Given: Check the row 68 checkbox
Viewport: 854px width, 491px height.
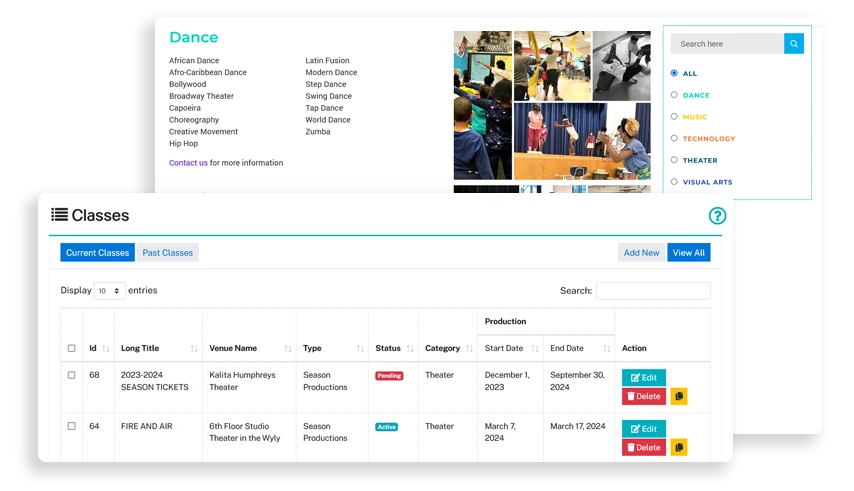Looking at the screenshot, I should (x=71, y=375).
